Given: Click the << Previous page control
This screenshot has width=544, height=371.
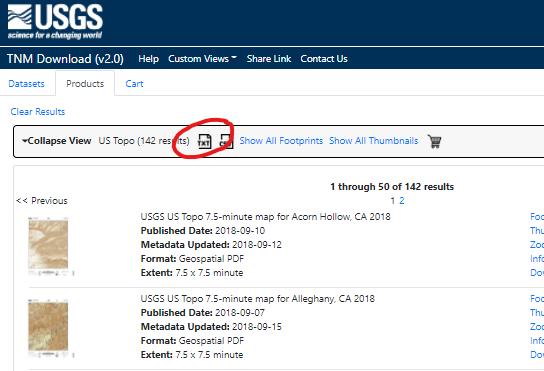Looking at the screenshot, I should tap(42, 201).
